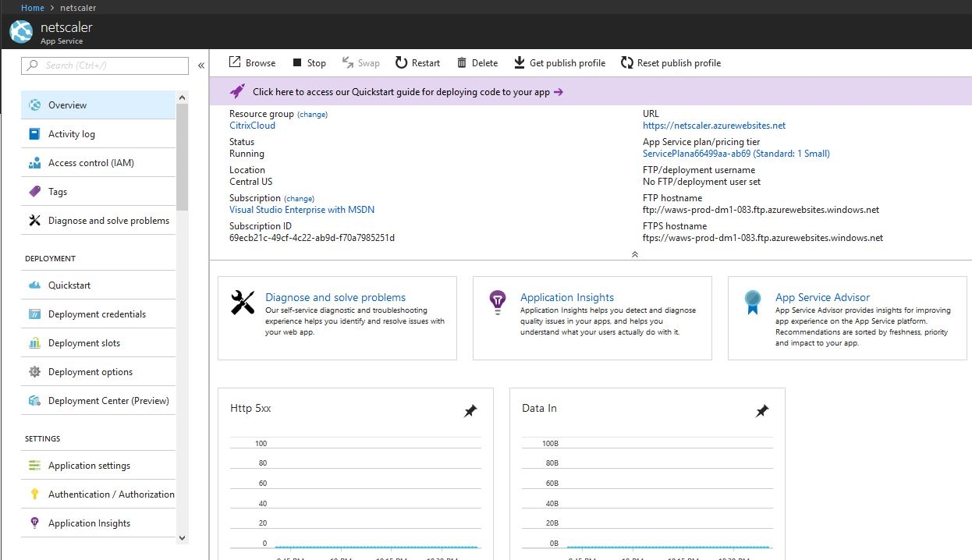The image size is (972, 560).
Task: Click the Stop square icon
Action: click(x=297, y=62)
